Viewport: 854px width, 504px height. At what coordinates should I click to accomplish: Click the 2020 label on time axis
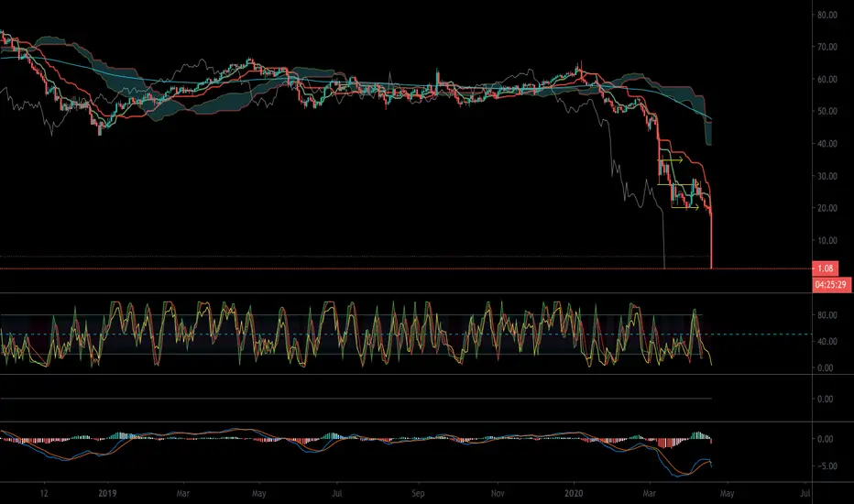click(574, 494)
